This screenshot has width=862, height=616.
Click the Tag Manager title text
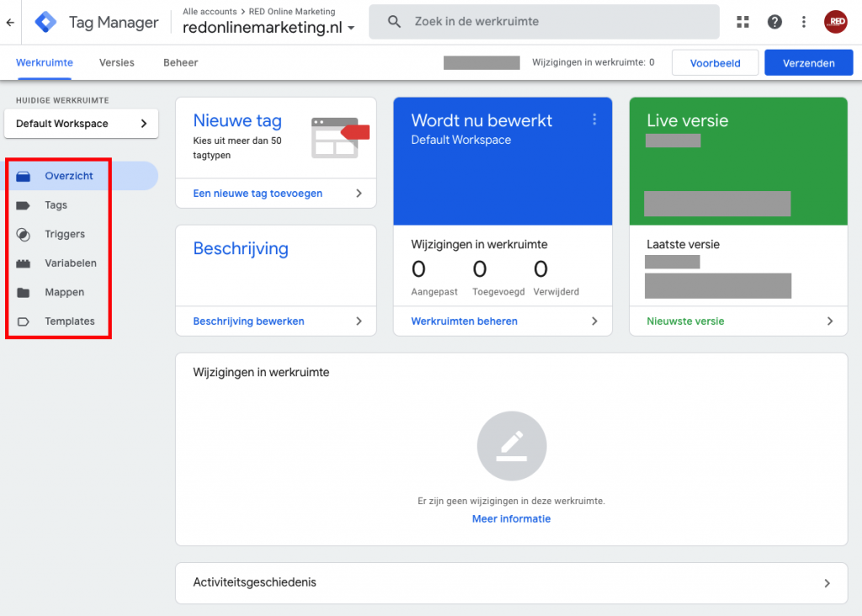click(114, 23)
